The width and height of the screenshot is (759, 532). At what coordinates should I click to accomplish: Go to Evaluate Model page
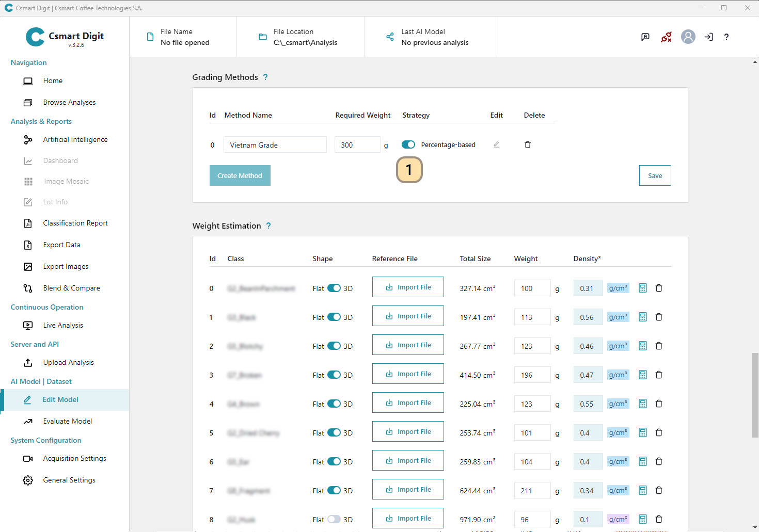pyautogui.click(x=67, y=421)
